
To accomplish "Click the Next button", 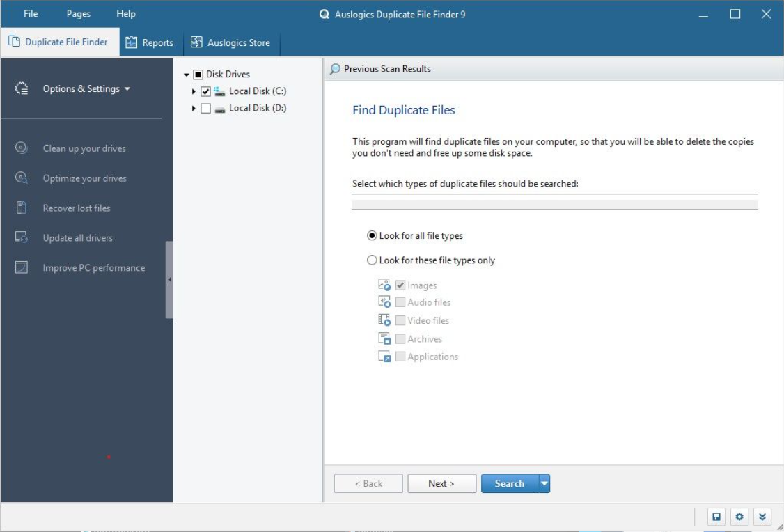I will click(x=441, y=483).
